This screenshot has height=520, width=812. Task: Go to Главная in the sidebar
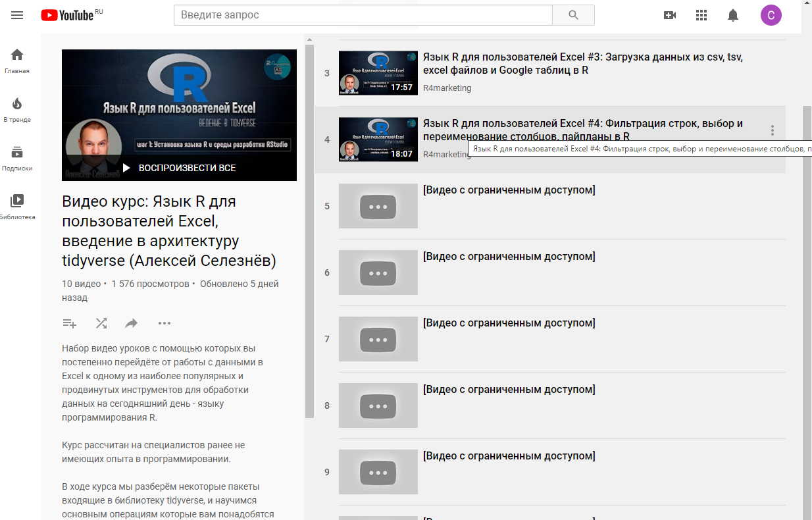pyautogui.click(x=17, y=61)
